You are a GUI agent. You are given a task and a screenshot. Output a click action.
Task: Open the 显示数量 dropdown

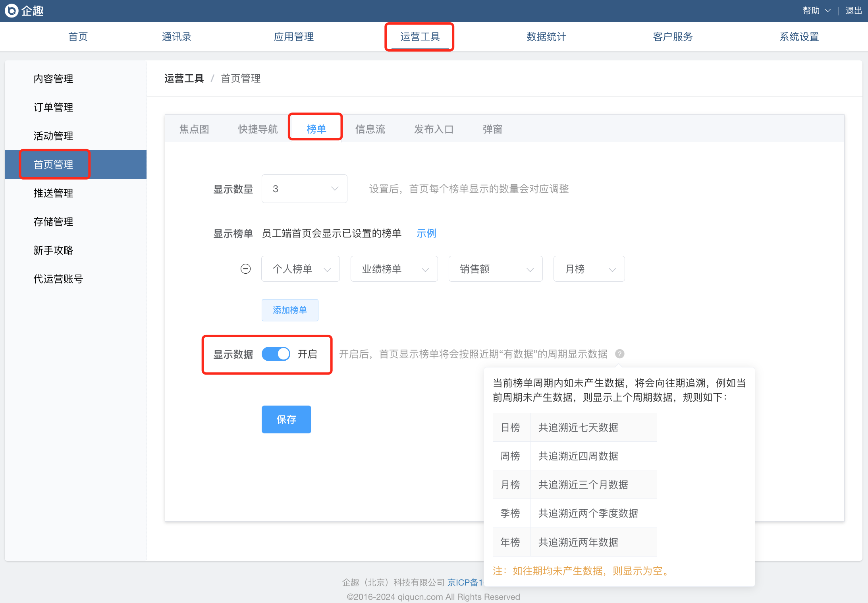point(304,189)
